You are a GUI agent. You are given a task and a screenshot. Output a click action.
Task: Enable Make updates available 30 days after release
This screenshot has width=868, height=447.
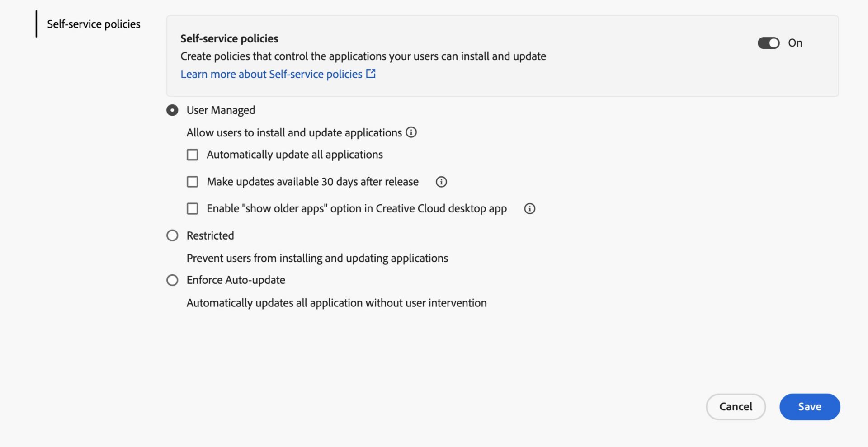pyautogui.click(x=193, y=182)
